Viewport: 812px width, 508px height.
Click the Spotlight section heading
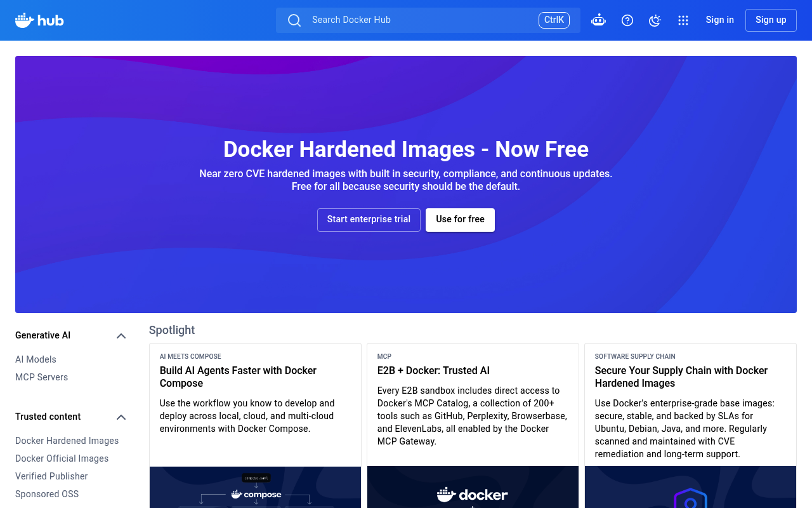(x=172, y=330)
